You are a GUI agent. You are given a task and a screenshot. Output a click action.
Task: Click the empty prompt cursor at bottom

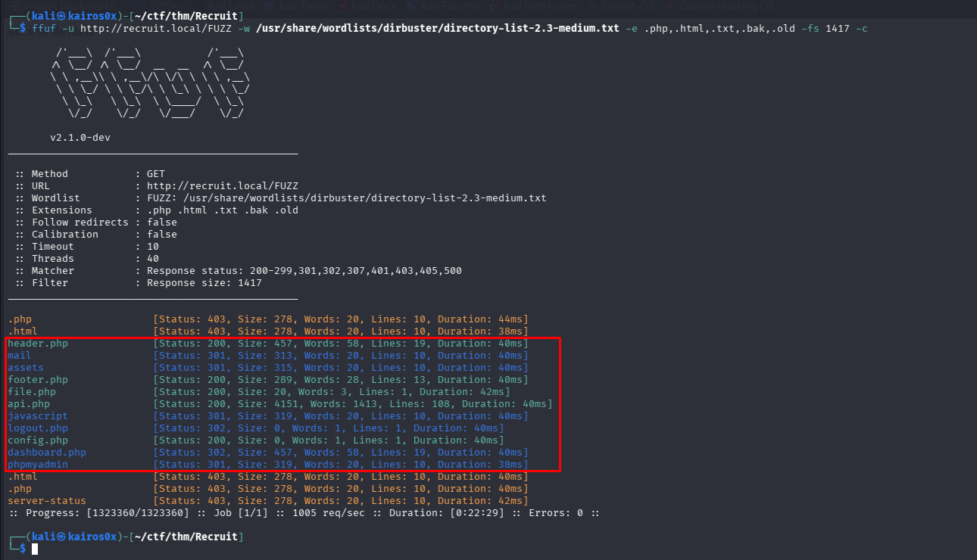35,549
